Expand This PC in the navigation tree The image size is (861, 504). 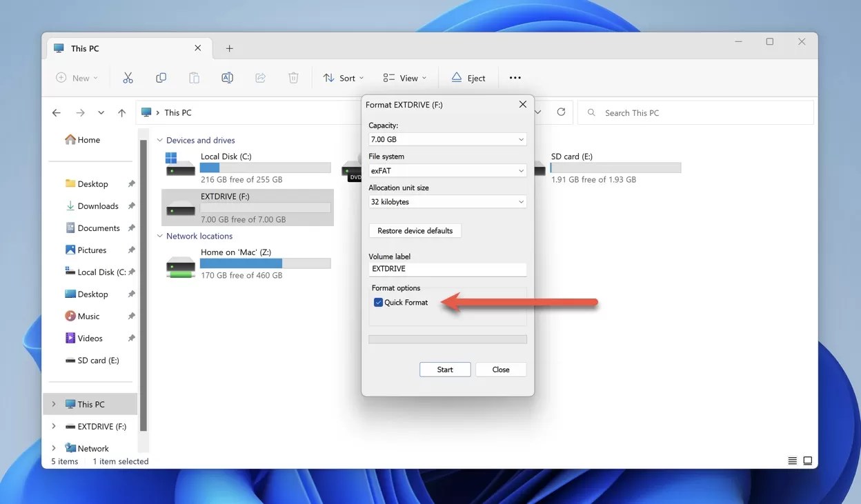point(54,404)
